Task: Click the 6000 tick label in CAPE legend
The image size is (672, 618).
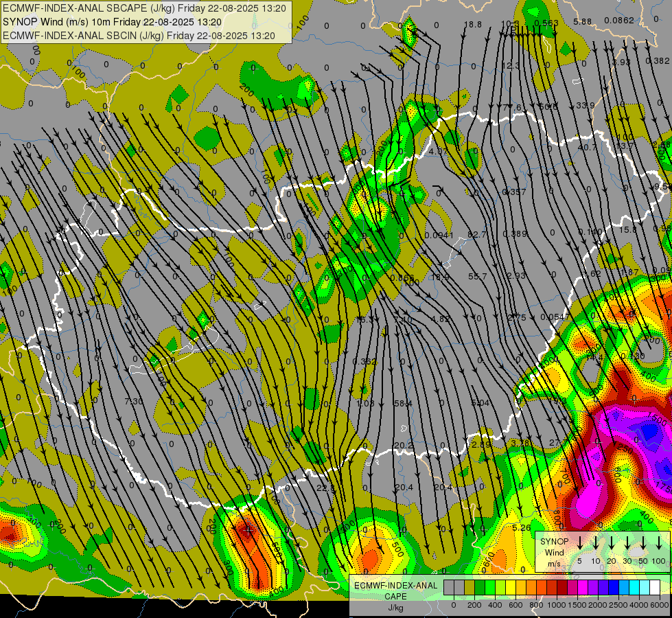Action: point(660,605)
